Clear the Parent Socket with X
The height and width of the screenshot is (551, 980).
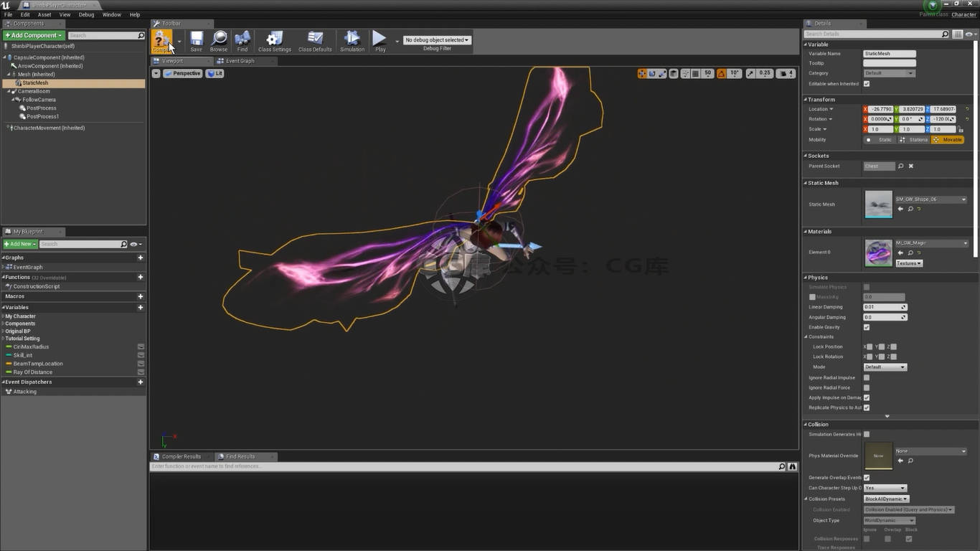[x=911, y=166]
